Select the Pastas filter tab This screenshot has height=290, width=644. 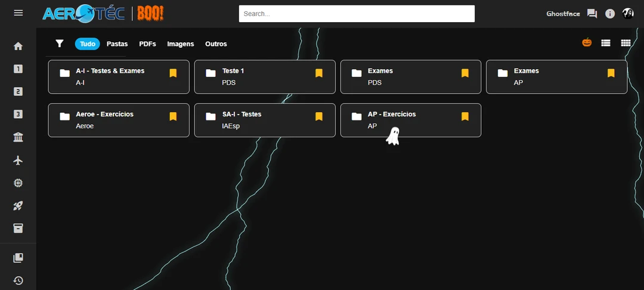(x=117, y=44)
